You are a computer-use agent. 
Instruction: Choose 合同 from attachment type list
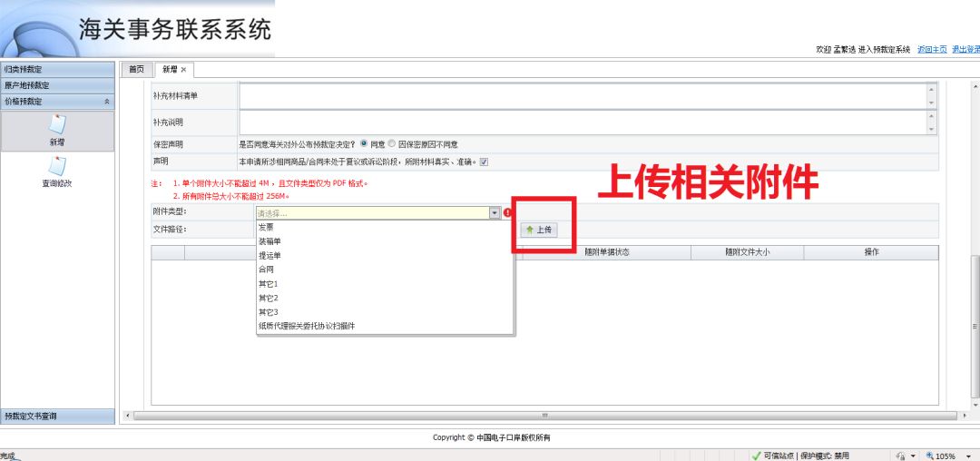[386, 270]
